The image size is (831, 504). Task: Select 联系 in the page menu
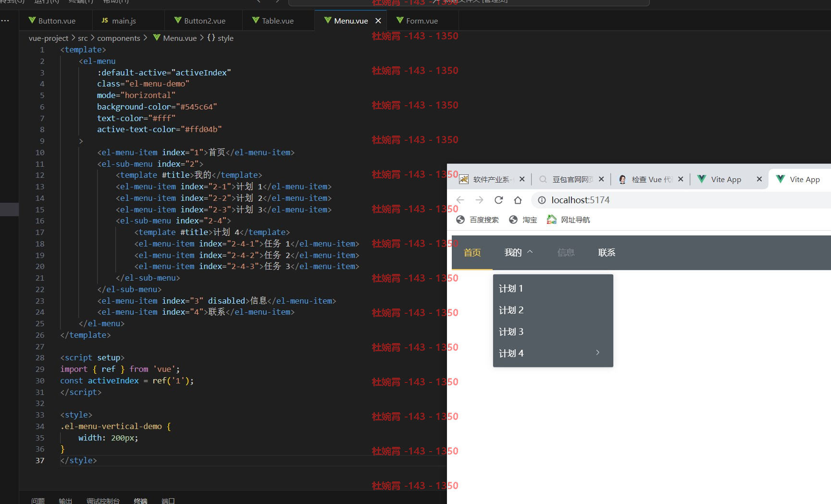607,253
